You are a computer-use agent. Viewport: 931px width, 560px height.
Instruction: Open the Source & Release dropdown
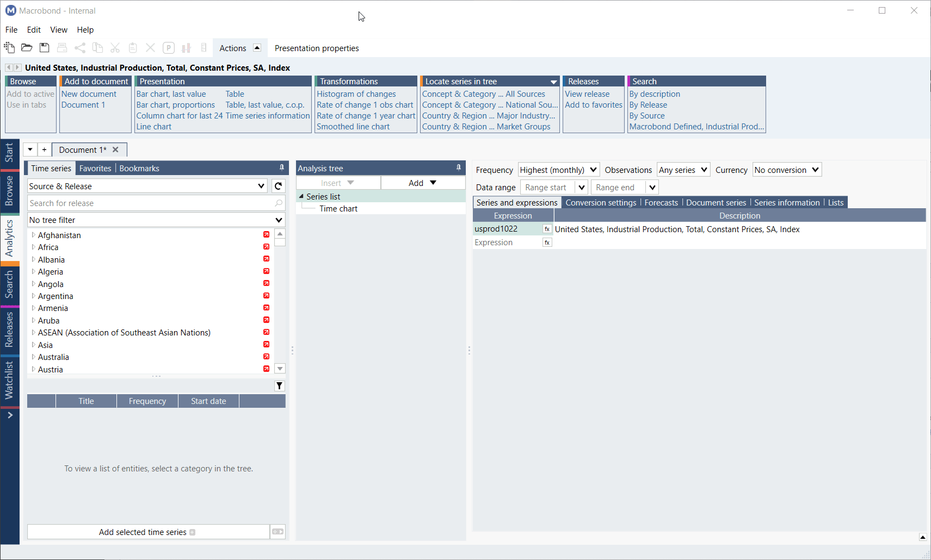(x=261, y=186)
